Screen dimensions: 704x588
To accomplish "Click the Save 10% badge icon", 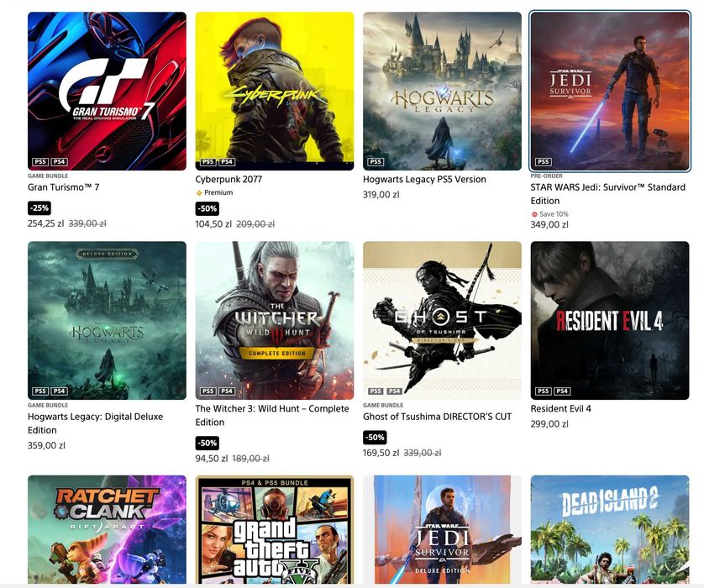I will pos(534,214).
